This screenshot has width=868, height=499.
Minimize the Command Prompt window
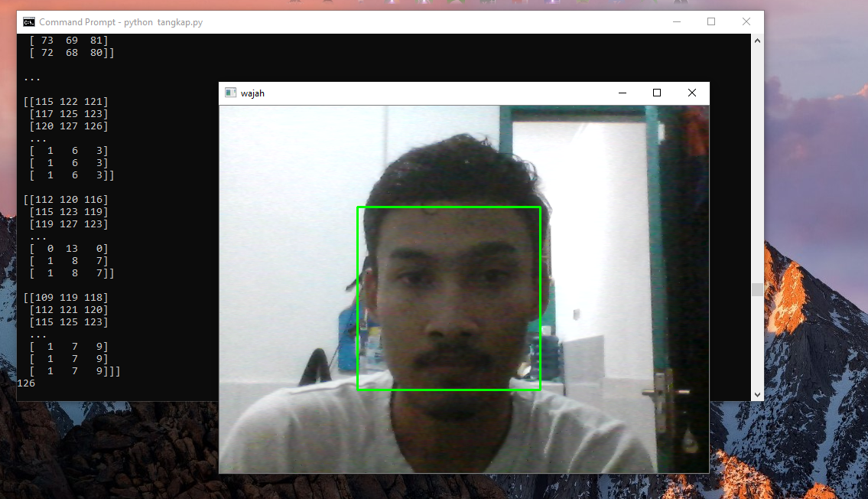click(x=677, y=22)
